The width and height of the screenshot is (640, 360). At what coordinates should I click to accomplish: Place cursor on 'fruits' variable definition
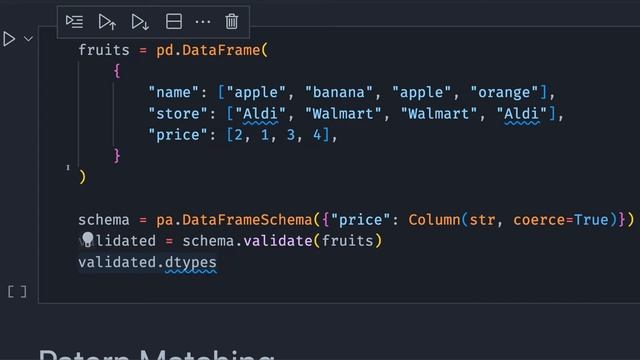[104, 50]
